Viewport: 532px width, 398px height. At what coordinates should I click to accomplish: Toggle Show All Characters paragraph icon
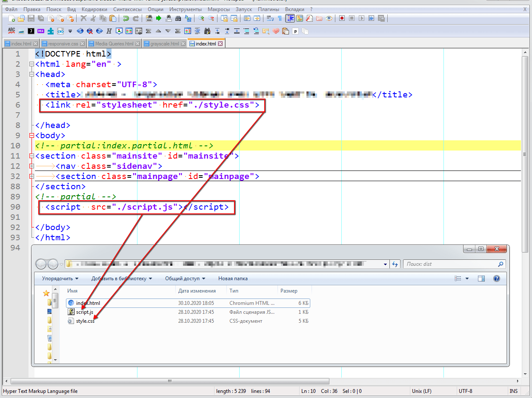(279, 18)
